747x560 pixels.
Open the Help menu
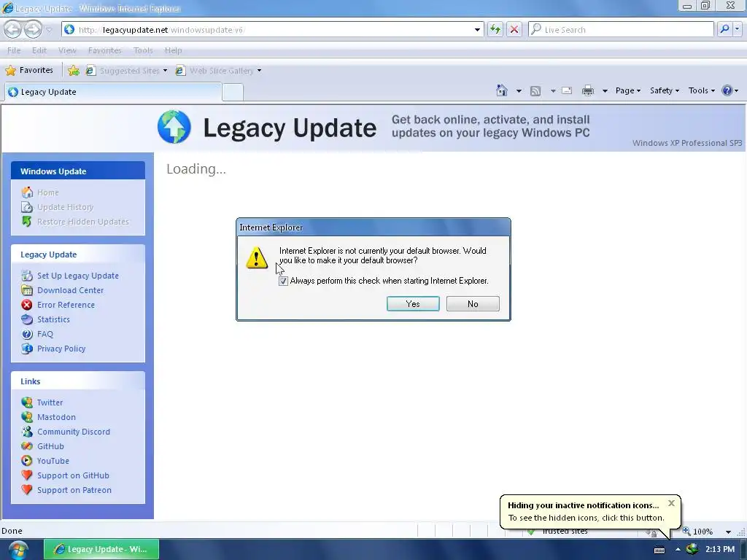pyautogui.click(x=174, y=50)
